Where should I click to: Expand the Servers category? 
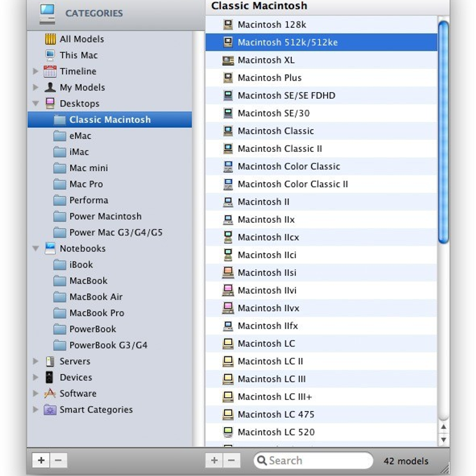(x=36, y=361)
